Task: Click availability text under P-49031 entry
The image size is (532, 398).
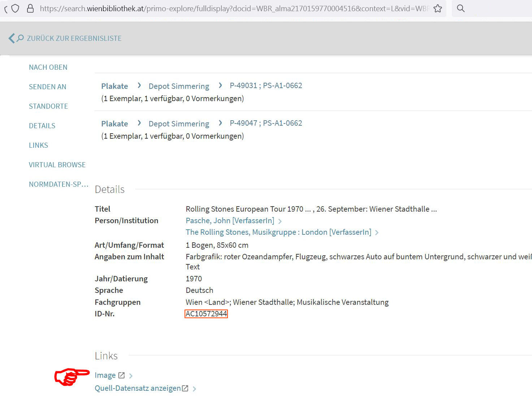Action: (173, 99)
